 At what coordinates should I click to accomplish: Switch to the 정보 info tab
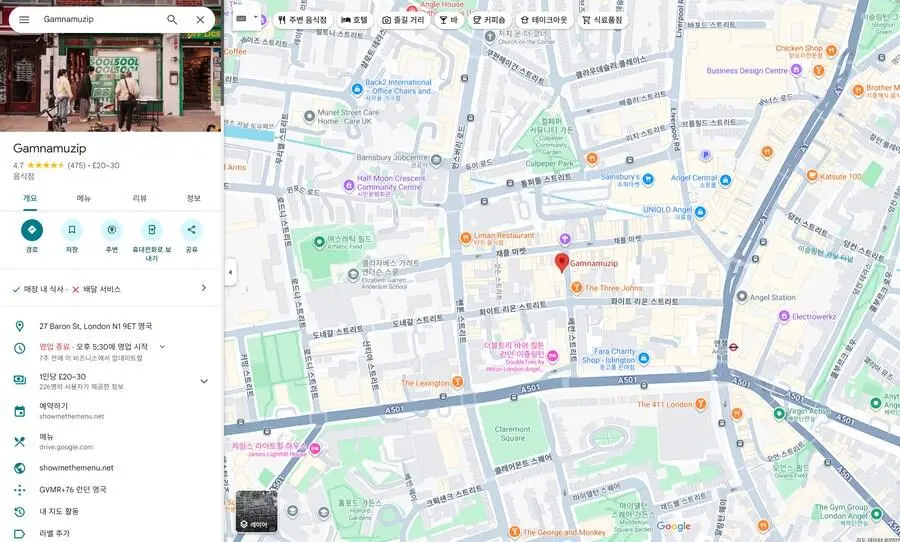pos(193,198)
